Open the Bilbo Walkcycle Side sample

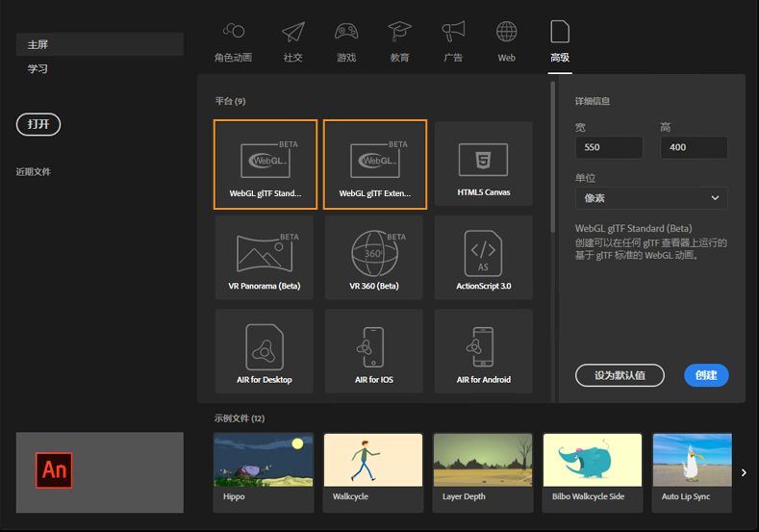tap(593, 472)
